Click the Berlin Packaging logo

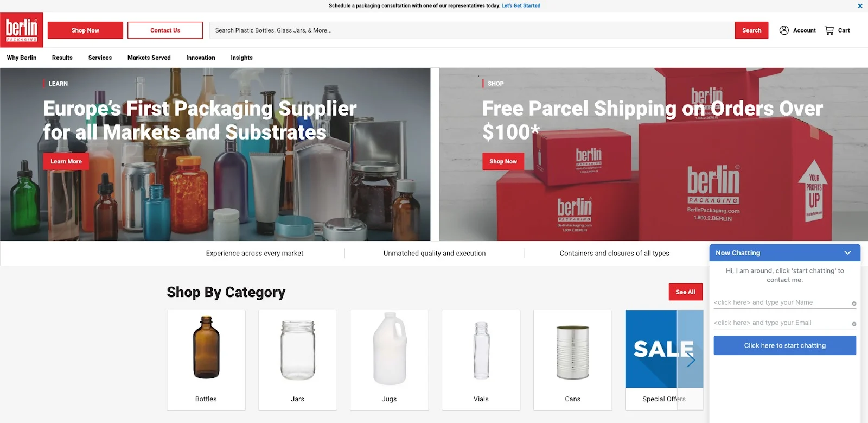click(22, 30)
